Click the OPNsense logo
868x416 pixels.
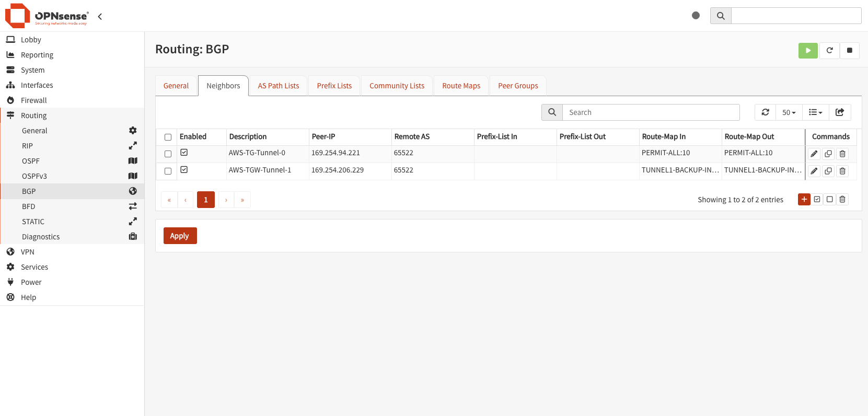[x=47, y=16]
